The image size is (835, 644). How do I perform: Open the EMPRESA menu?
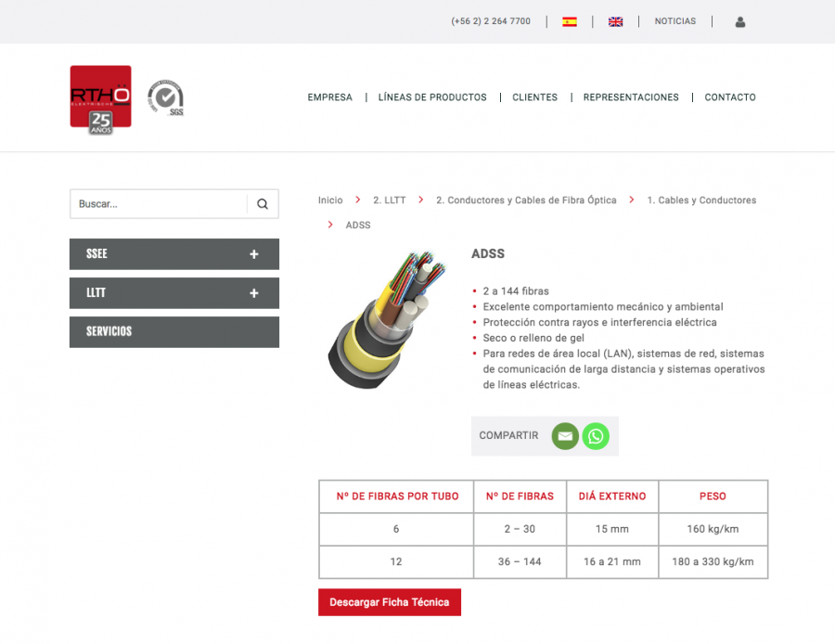(329, 97)
